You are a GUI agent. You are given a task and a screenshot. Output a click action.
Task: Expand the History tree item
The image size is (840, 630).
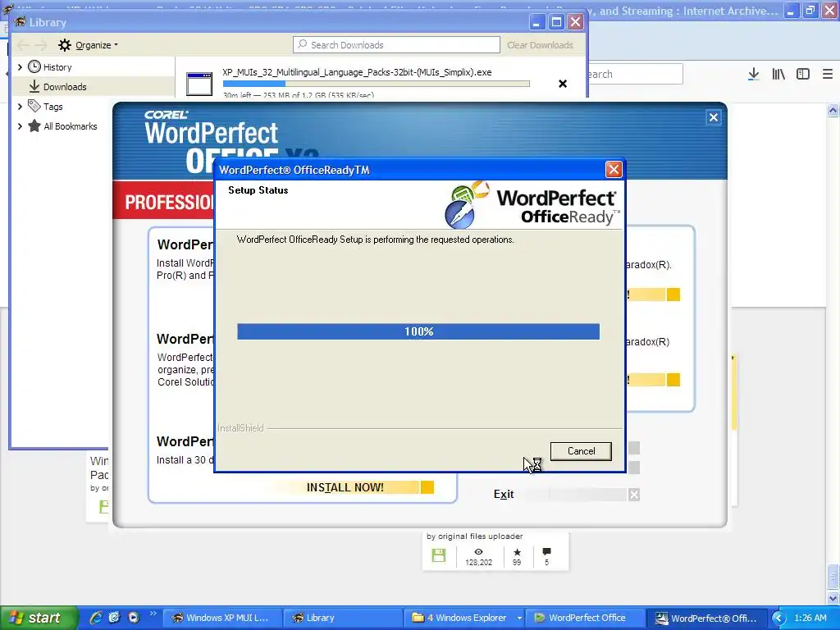pyautogui.click(x=20, y=67)
